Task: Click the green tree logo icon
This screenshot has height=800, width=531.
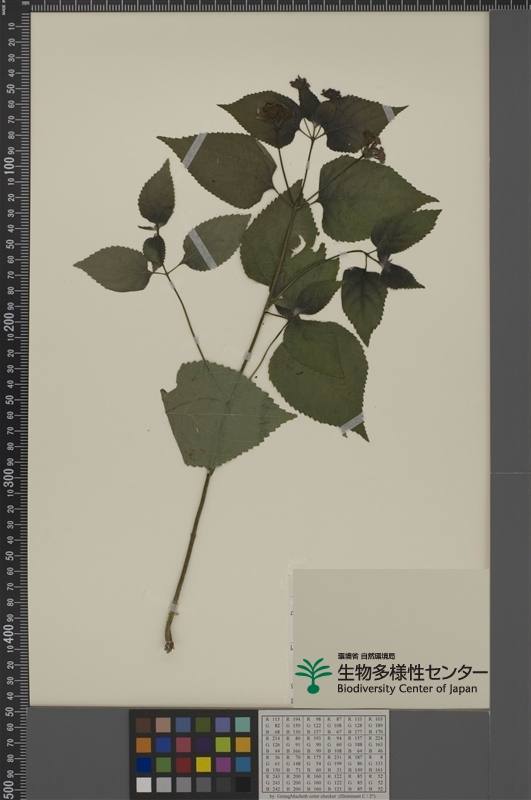Action: (313, 676)
